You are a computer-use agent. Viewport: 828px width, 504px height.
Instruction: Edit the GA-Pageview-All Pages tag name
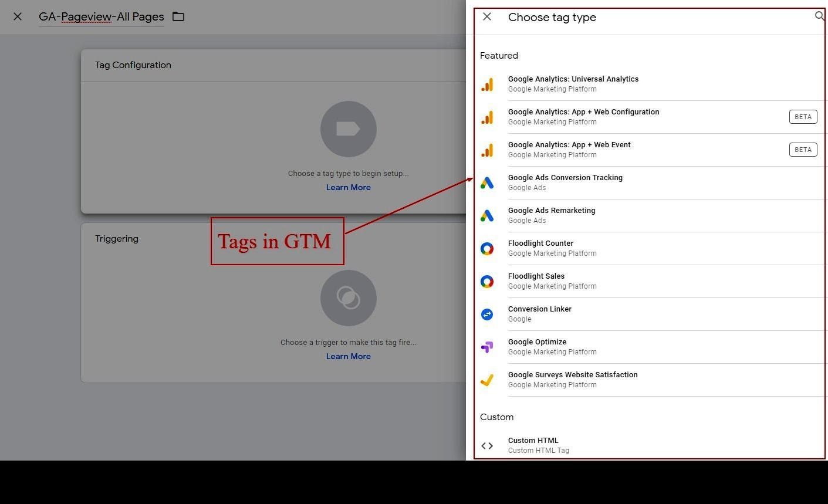[x=101, y=16]
